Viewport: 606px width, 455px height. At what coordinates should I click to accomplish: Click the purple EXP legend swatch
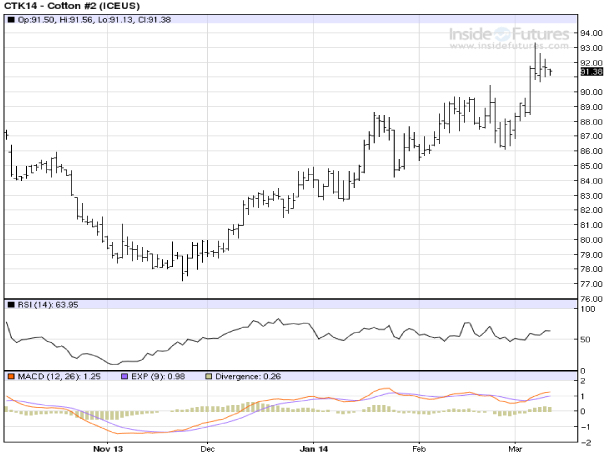pos(126,376)
